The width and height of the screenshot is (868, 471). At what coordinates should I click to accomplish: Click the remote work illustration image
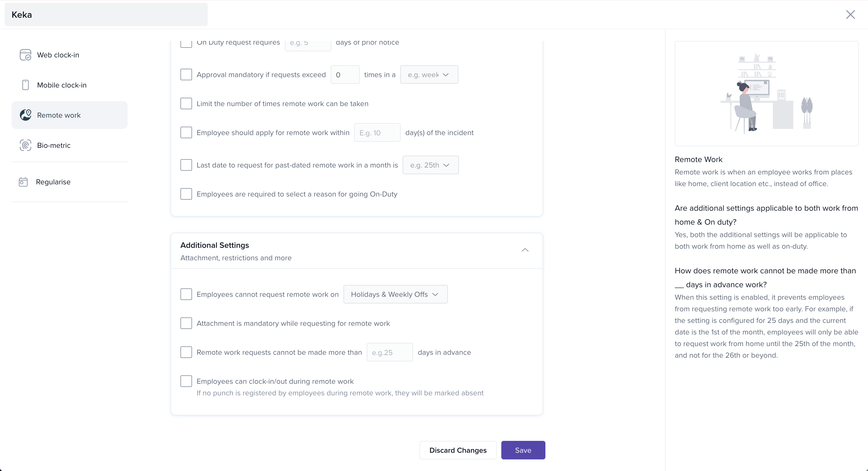click(766, 94)
